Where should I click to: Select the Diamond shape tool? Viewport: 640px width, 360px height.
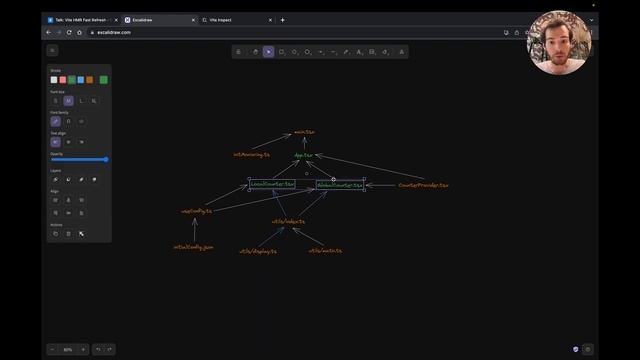tap(295, 52)
